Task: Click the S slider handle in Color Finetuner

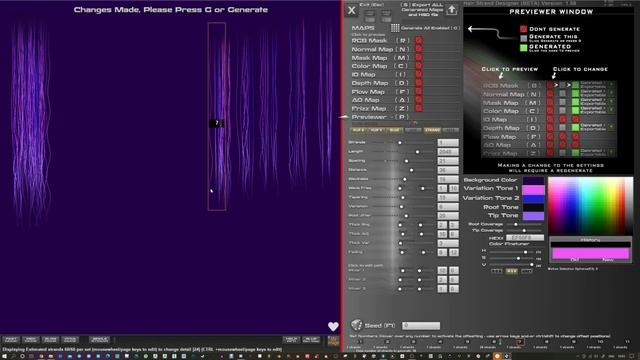Action: pyautogui.click(x=518, y=258)
